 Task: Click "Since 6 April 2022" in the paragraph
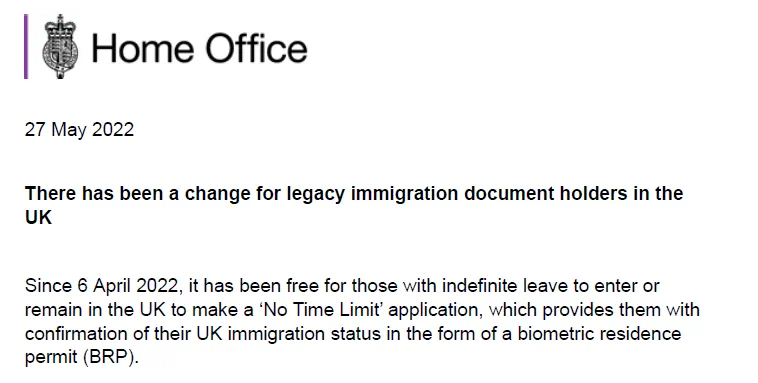point(102,286)
